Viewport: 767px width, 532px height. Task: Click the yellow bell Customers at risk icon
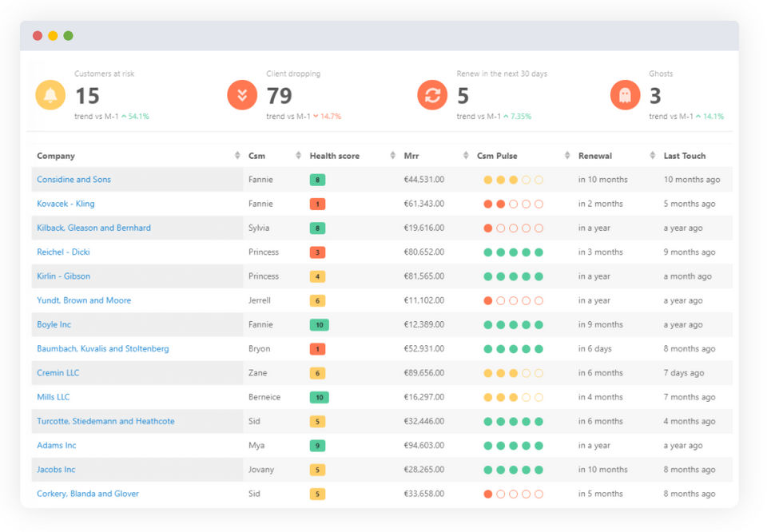50,95
